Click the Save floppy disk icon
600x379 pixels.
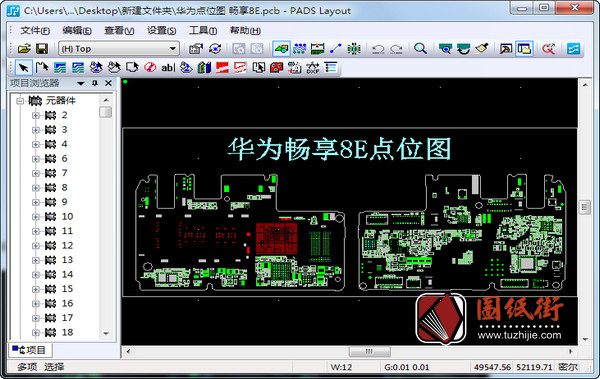click(x=42, y=49)
